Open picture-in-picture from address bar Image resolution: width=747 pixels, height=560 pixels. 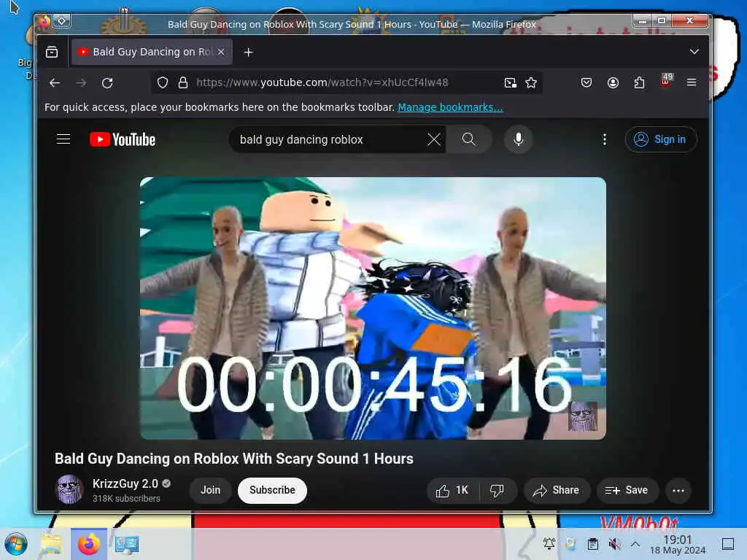click(510, 83)
